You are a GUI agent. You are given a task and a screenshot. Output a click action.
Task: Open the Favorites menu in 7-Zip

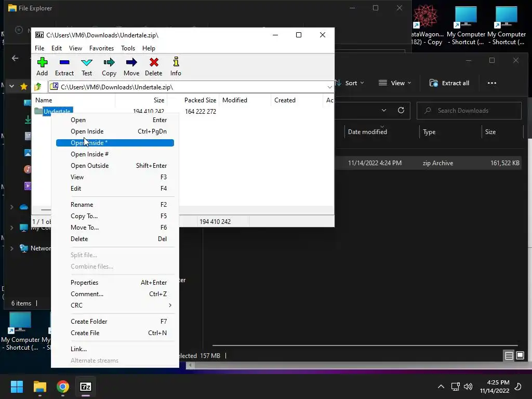(101, 48)
